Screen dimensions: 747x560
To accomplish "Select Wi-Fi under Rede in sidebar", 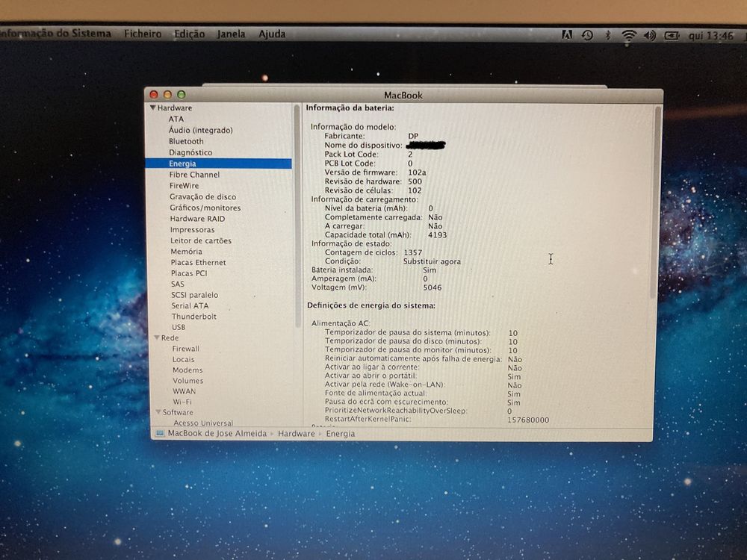I will pyautogui.click(x=182, y=402).
